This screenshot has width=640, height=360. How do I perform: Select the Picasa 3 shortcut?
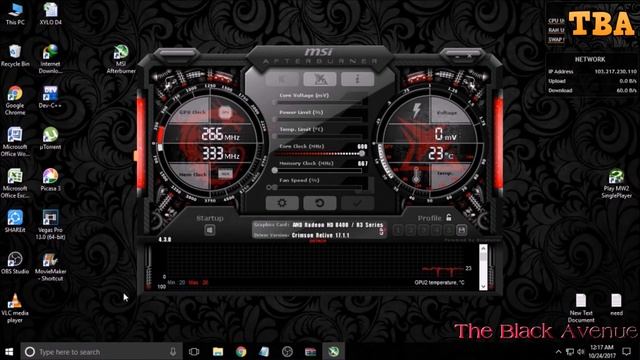click(51, 180)
